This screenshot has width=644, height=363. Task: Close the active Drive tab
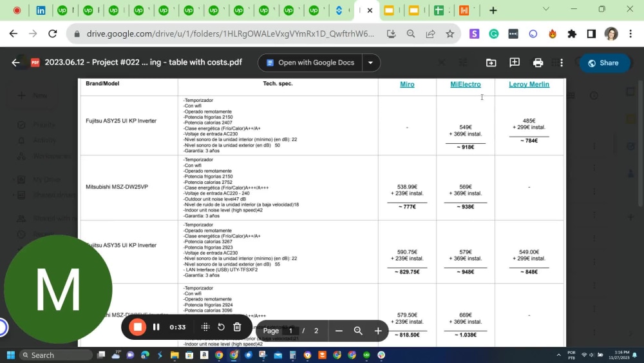coord(370,10)
